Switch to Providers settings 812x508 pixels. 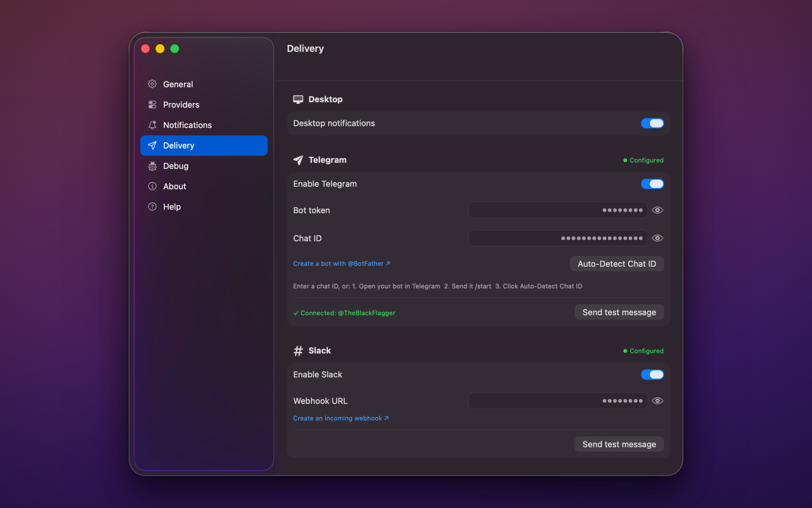204,104
